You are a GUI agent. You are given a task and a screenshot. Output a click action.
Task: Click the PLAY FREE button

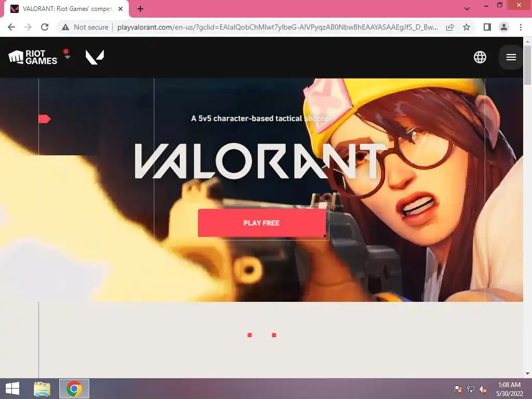pyautogui.click(x=262, y=223)
